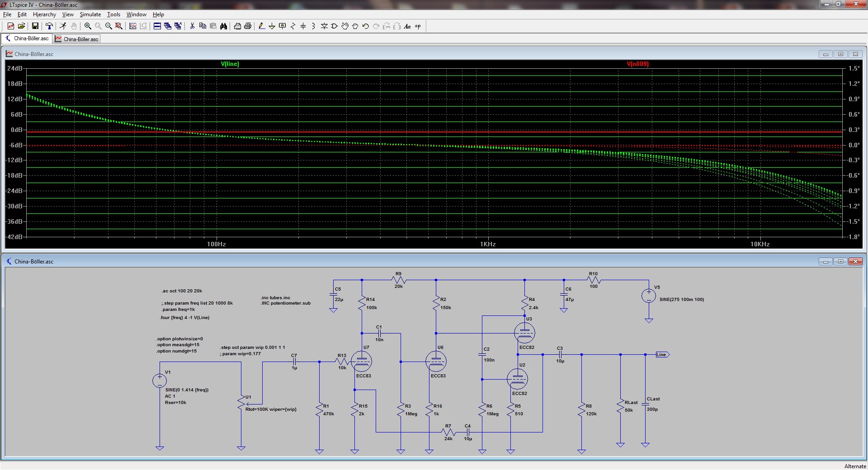
Task: Open the Window menu
Action: pos(137,14)
